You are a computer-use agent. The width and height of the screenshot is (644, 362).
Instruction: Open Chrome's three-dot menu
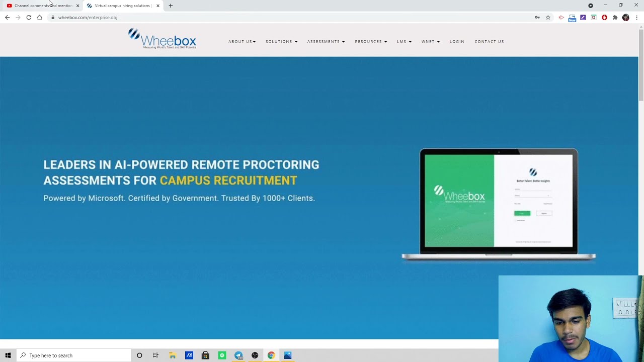[x=636, y=18]
